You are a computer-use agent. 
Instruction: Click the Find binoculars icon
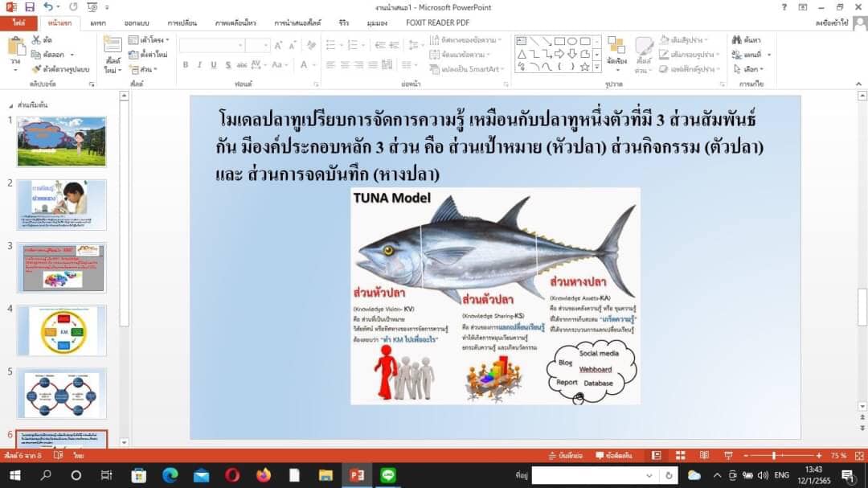pos(736,39)
